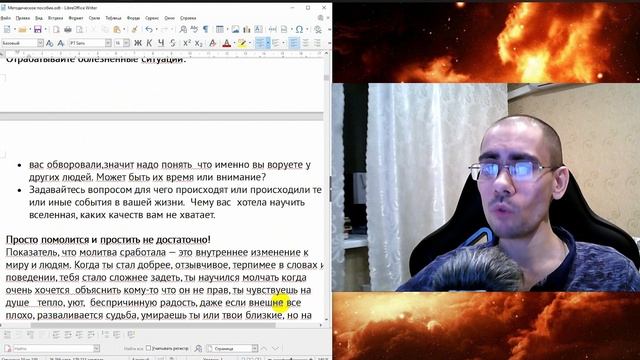Export directly as PDF icon
The width and height of the screenshot is (640, 360).
56,29
